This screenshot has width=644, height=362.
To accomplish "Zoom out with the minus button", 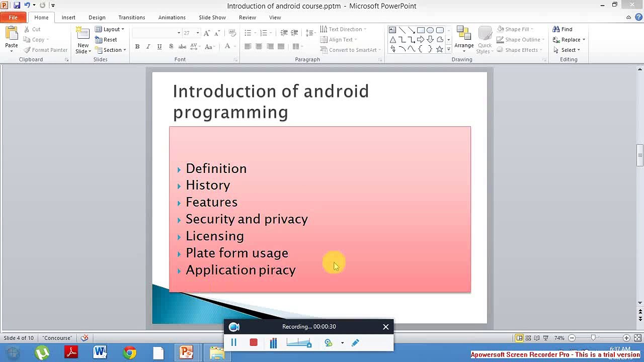I will (572, 338).
